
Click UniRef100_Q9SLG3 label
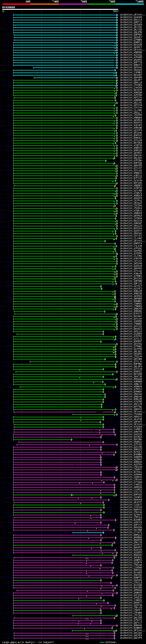pos(131,331)
